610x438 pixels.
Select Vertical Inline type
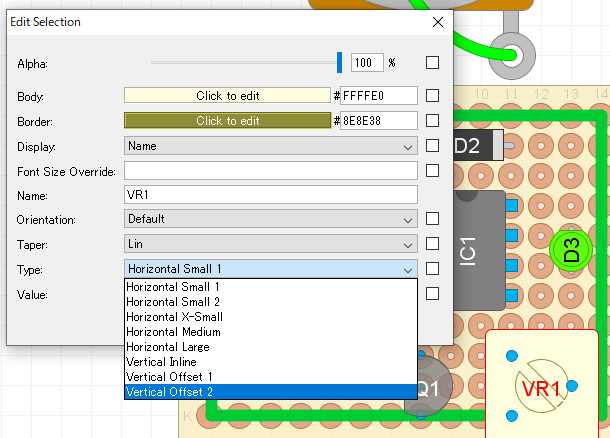(271, 362)
